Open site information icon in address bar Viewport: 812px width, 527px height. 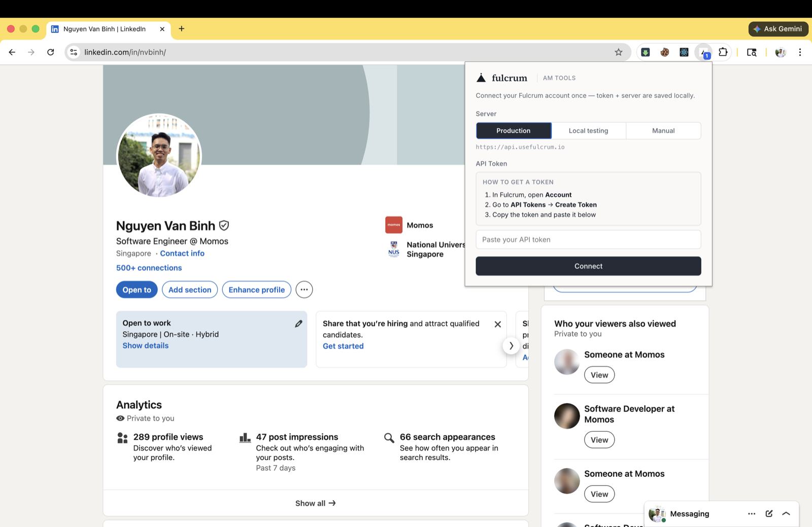point(74,52)
